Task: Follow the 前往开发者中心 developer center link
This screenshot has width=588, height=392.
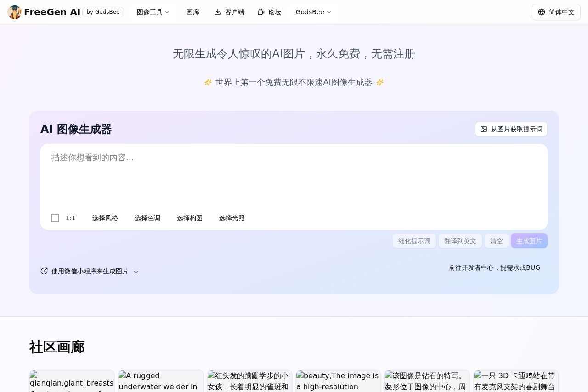Action: pyautogui.click(x=494, y=267)
